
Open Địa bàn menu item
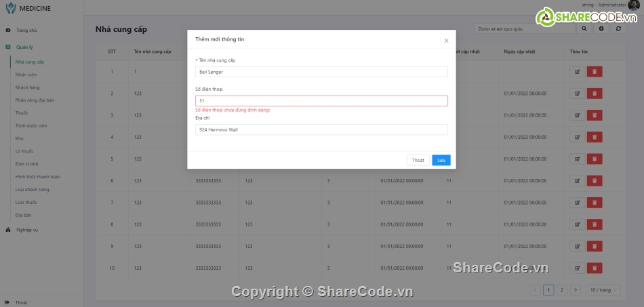tap(24, 215)
